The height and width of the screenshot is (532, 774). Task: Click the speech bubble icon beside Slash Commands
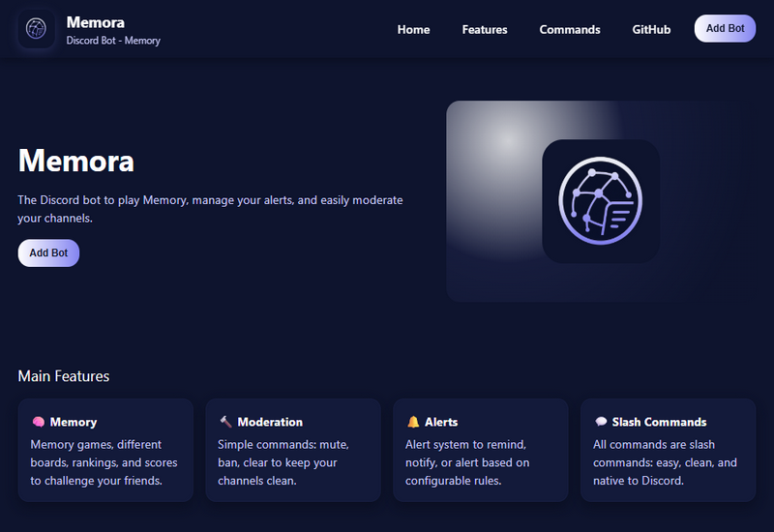601,422
